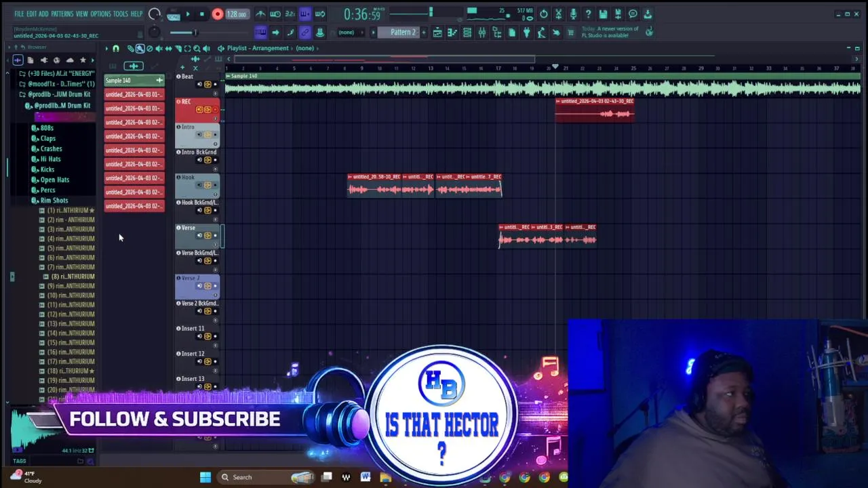Viewport: 868px width, 488px height.
Task: Open the EDIT menu
Action: [32, 14]
